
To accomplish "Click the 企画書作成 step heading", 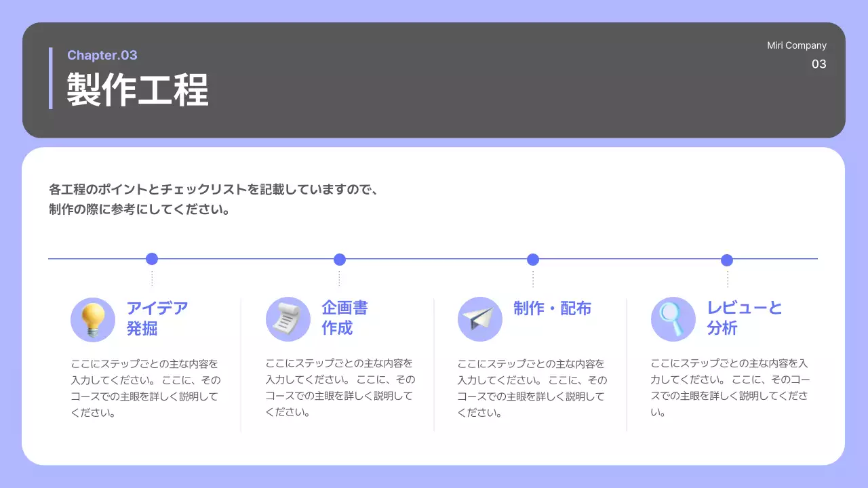I will [x=344, y=319].
